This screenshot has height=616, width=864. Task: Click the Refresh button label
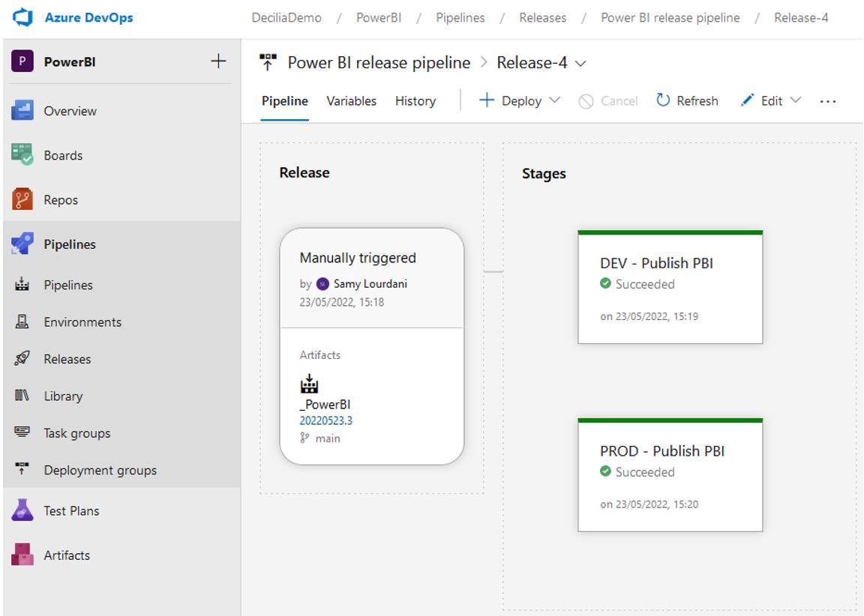tap(697, 101)
